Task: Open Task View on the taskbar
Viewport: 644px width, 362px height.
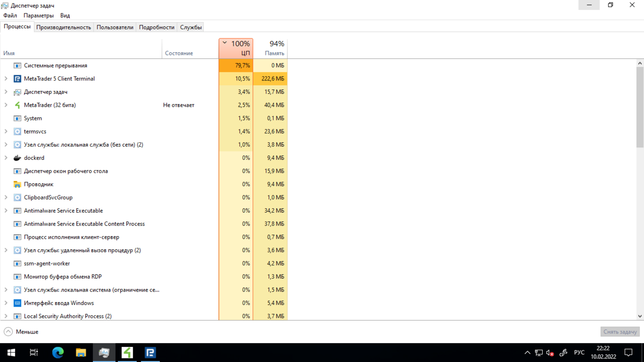Action: pyautogui.click(x=34, y=353)
